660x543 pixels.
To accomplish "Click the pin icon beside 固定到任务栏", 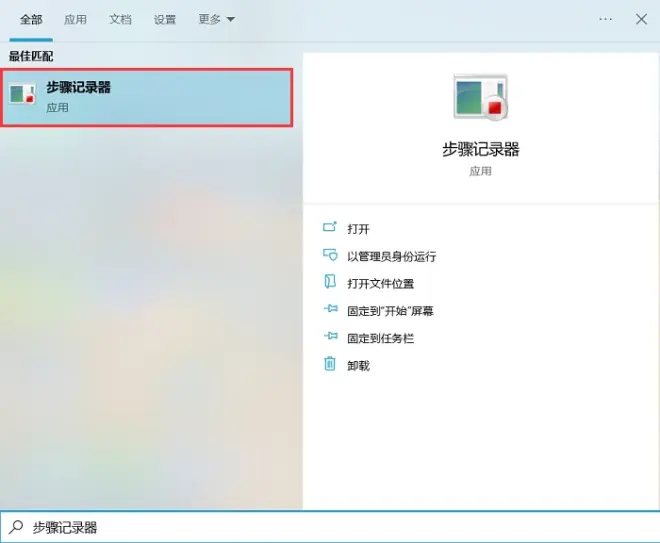I will (330, 338).
